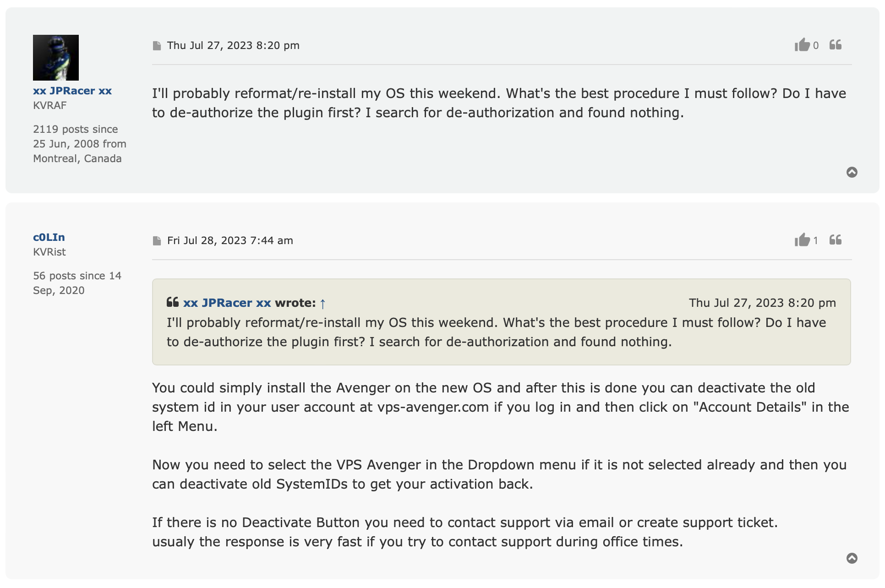Image resolution: width=885 pixels, height=588 pixels.
Task: Open c0LIn's user profile
Action: [x=49, y=237]
